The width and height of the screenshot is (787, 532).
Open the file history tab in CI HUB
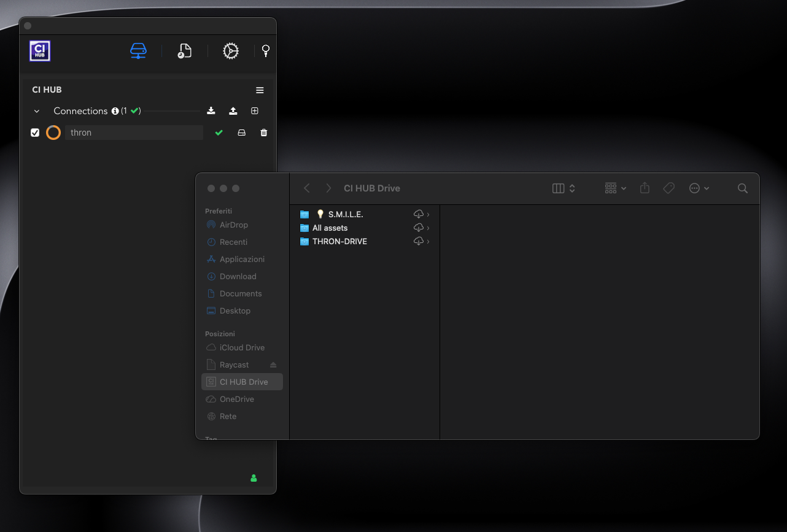coord(184,51)
